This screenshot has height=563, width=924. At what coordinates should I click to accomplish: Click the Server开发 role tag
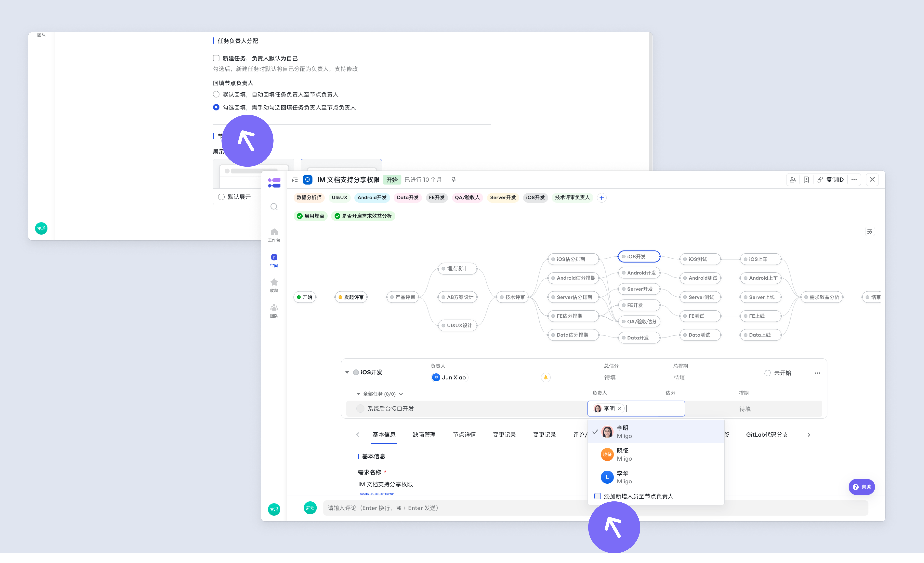point(503,198)
